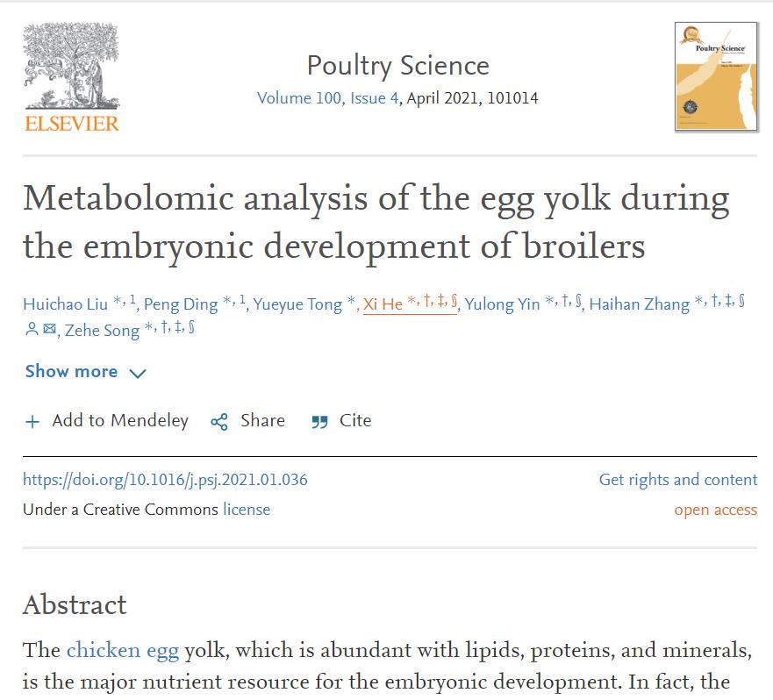
Task: Click the corresponding author person icon
Action: tap(32, 331)
